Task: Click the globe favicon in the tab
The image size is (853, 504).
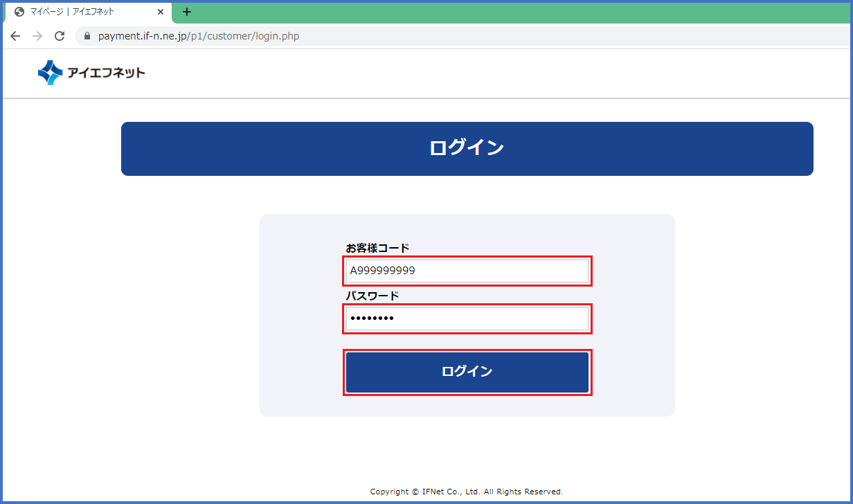Action: pos(19,12)
